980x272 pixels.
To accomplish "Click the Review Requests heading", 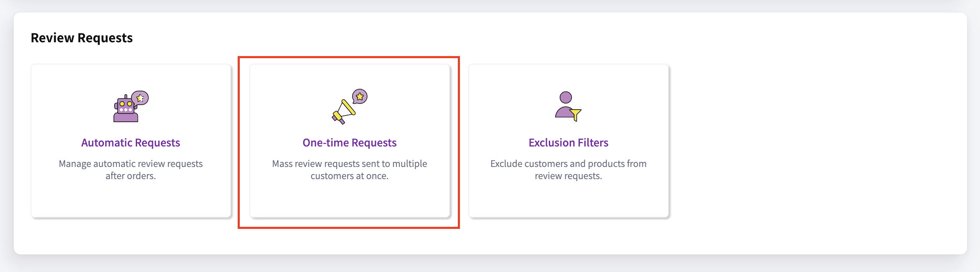I will point(82,38).
